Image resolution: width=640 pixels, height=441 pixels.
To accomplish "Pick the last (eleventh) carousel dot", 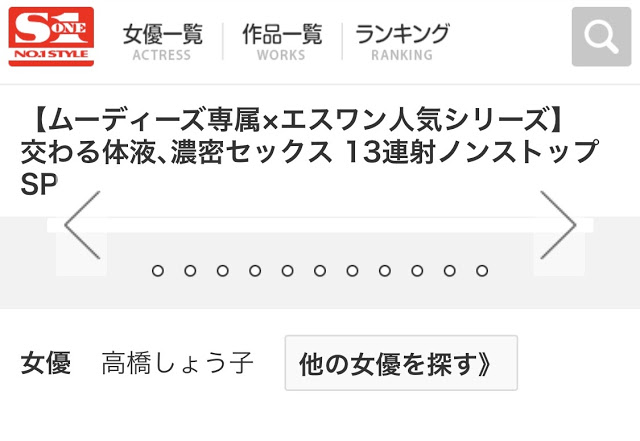I will [x=482, y=271].
